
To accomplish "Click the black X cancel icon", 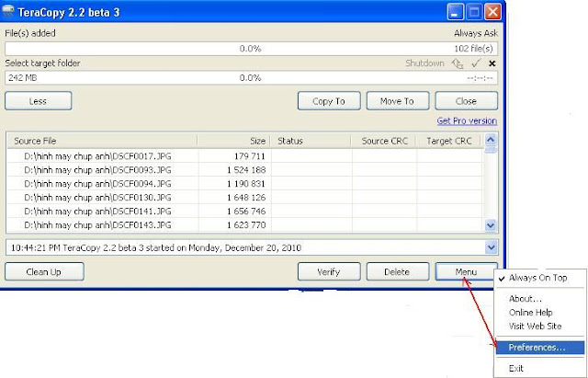I will coord(492,63).
